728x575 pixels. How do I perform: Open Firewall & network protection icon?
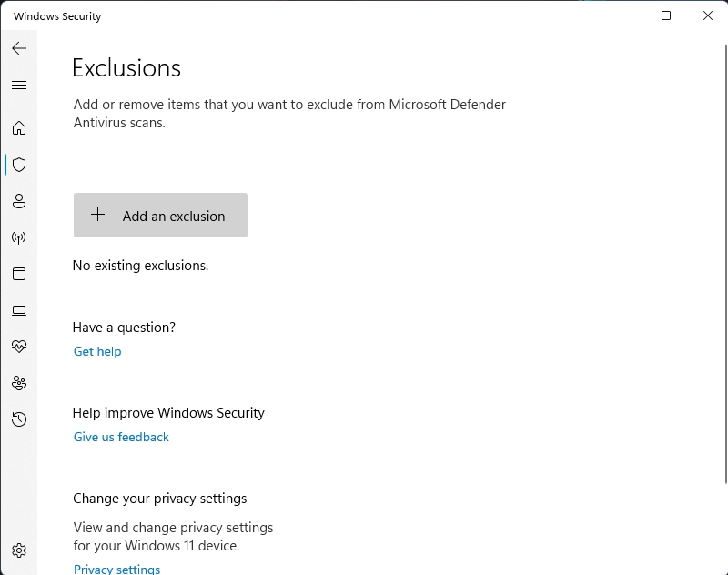19,237
